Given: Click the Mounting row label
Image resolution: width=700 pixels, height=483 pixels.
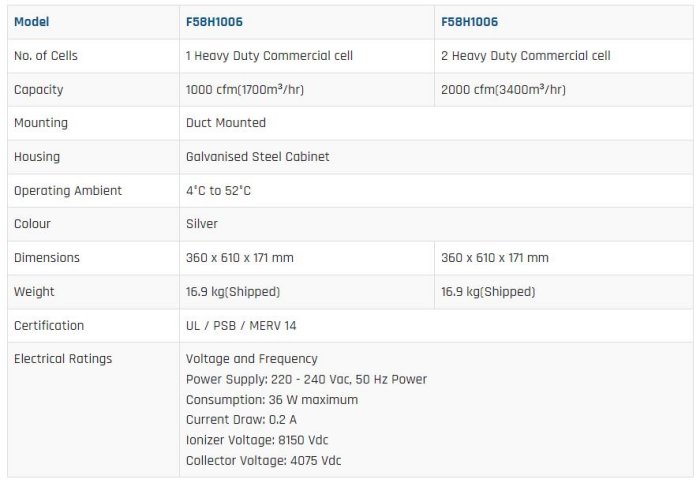Looking at the screenshot, I should [41, 123].
